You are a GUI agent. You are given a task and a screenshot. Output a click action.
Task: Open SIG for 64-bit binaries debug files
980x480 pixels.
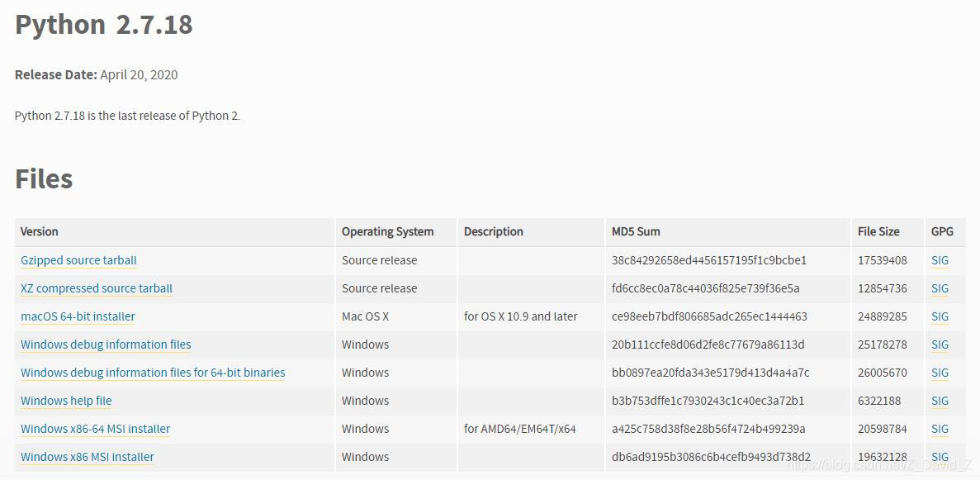point(940,373)
